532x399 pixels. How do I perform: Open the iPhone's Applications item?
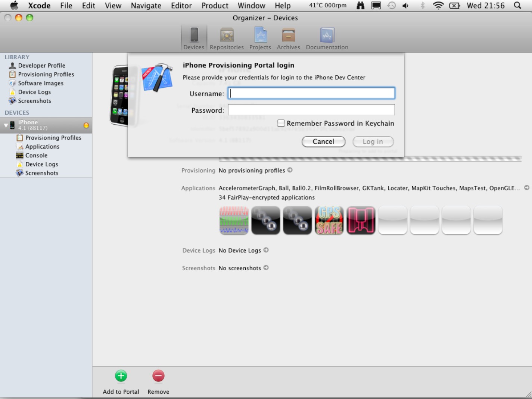[42, 147]
